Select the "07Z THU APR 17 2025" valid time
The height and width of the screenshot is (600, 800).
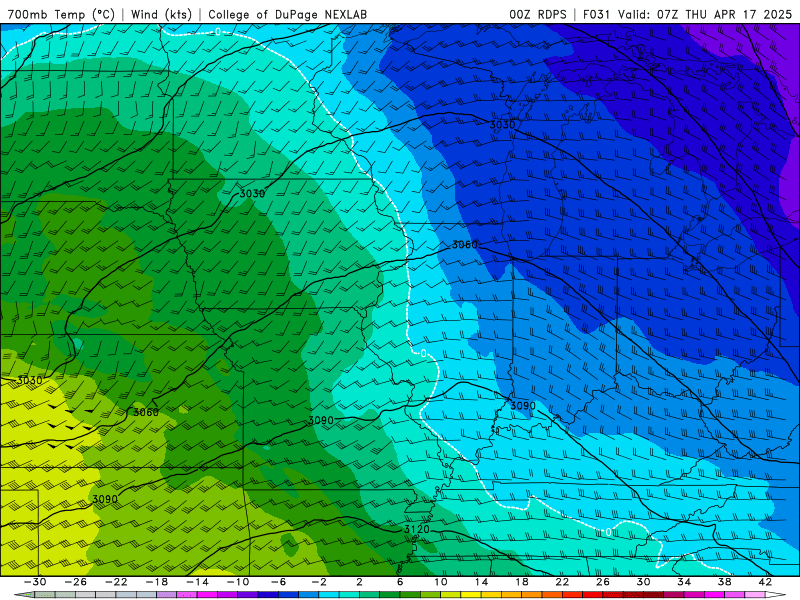[724, 14]
